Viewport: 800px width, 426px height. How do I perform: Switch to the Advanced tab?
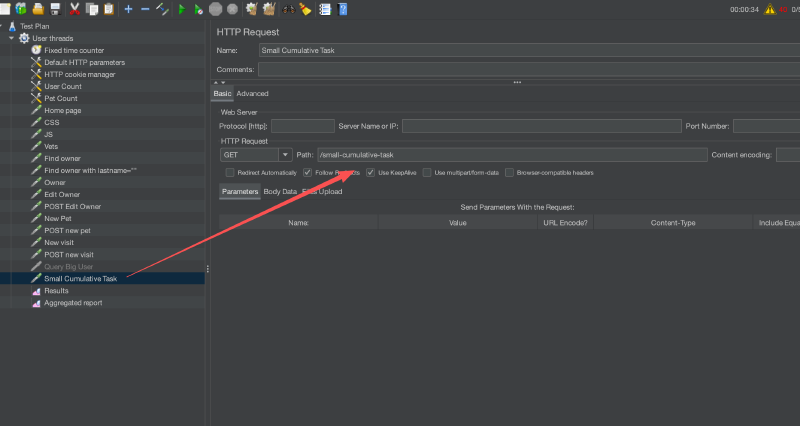pyautogui.click(x=252, y=94)
